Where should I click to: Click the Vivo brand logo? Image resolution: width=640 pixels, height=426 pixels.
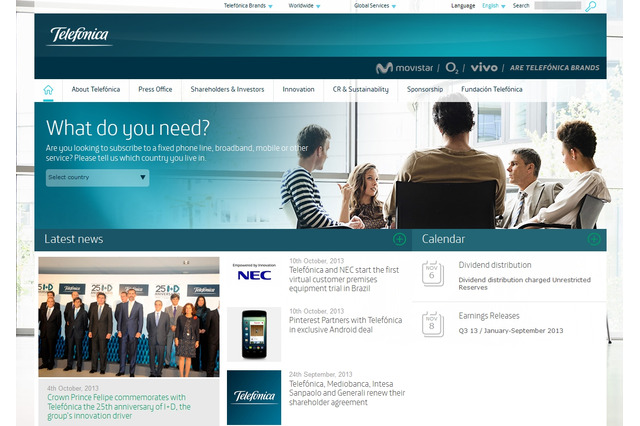click(x=484, y=68)
